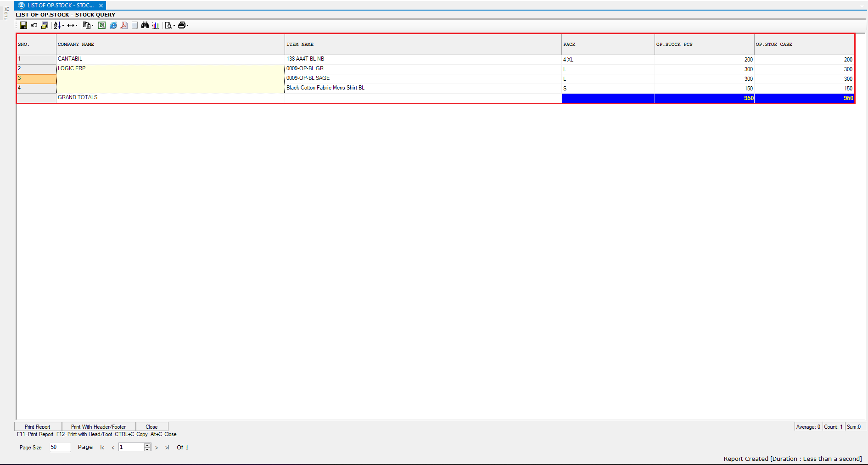
Task: Click the Page Size input field
Action: (x=60, y=447)
